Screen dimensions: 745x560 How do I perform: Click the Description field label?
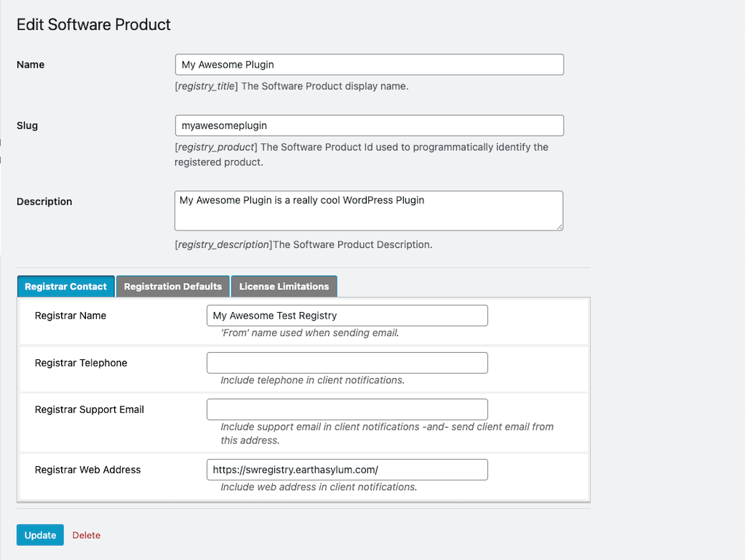(x=44, y=201)
